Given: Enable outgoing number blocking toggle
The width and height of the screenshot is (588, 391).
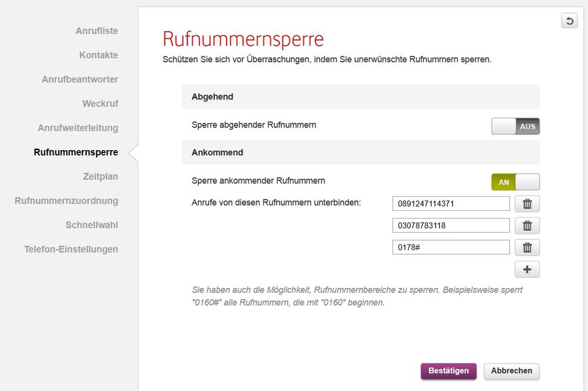Looking at the screenshot, I should click(515, 126).
